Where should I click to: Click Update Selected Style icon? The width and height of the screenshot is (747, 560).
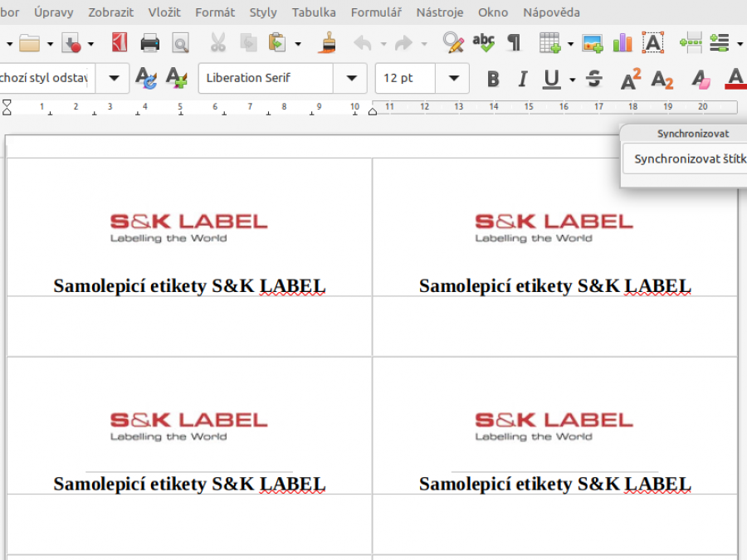[x=146, y=78]
